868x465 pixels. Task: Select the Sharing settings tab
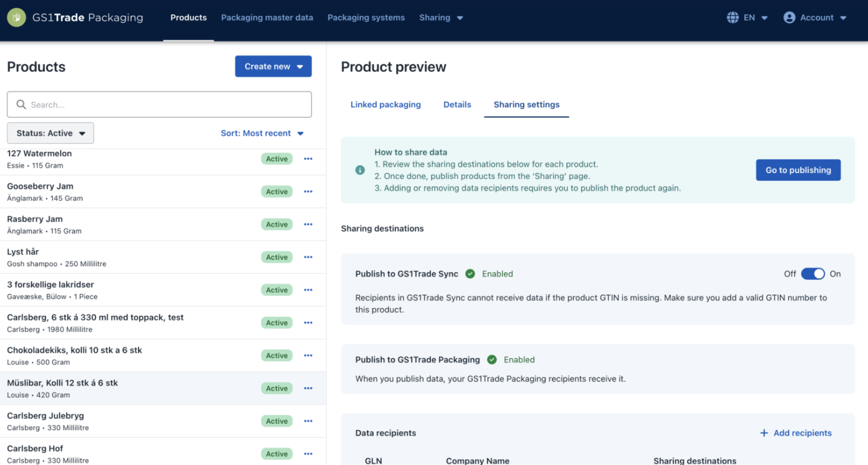click(527, 104)
